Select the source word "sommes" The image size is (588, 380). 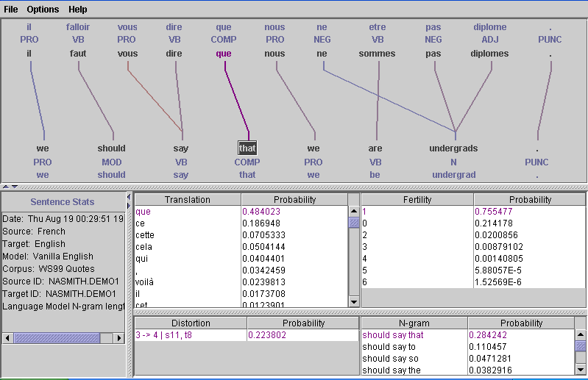pos(377,54)
